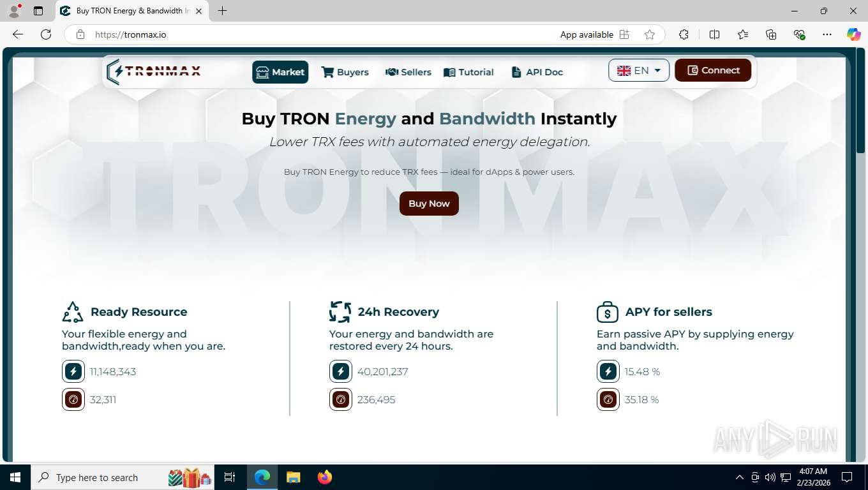Click energy icon beside 15.48 %

coord(608,371)
